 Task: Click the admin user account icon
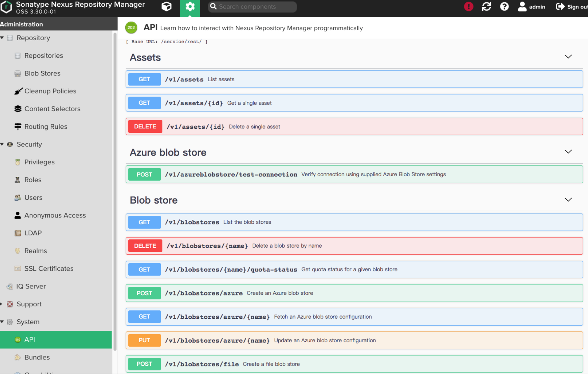522,7
